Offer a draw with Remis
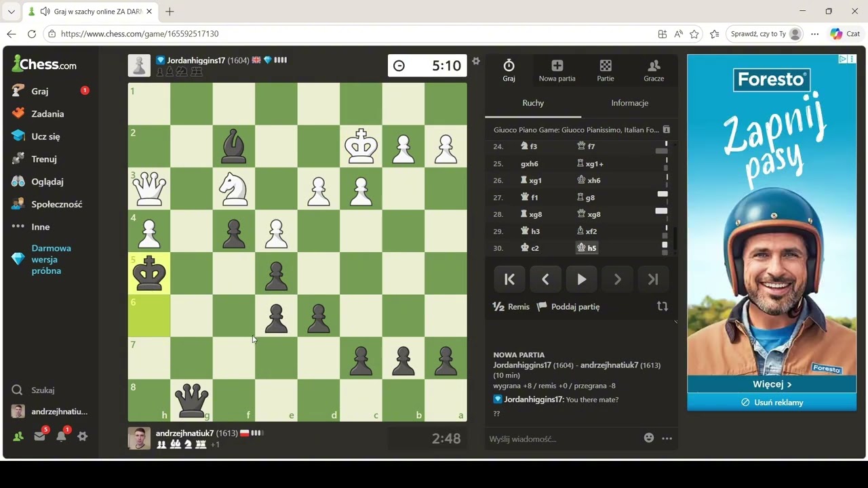Viewport: 868px width, 488px height. (511, 306)
